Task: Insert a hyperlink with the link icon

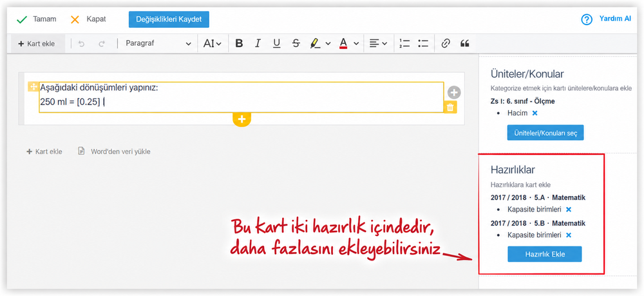Action: (446, 43)
